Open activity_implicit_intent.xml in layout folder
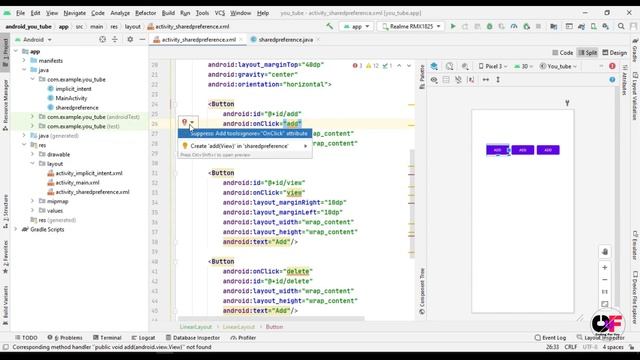 pos(88,173)
